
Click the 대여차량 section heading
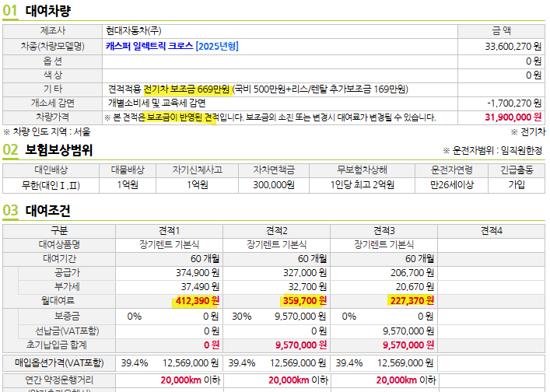pyautogui.click(x=48, y=11)
